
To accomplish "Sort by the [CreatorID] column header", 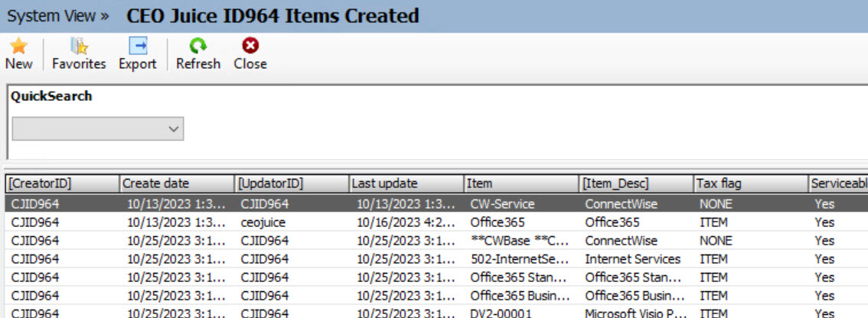I will pos(62,183).
